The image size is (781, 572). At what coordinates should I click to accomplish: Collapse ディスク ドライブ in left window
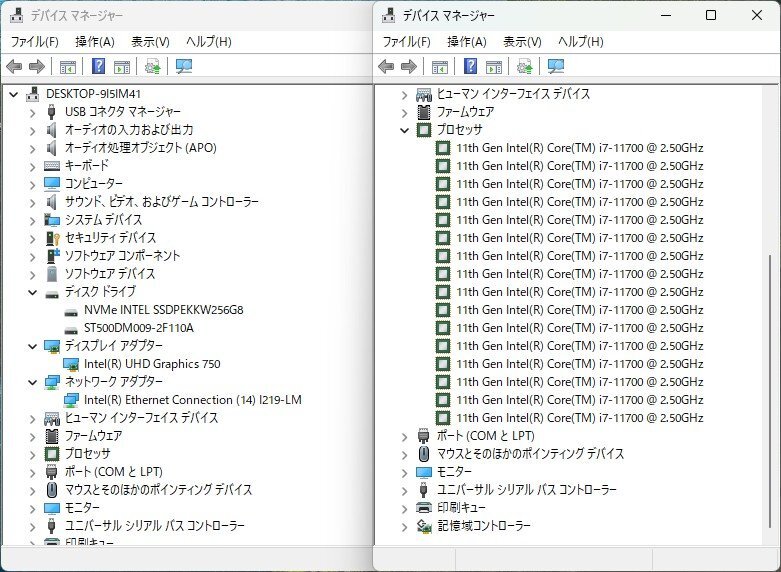[32, 292]
